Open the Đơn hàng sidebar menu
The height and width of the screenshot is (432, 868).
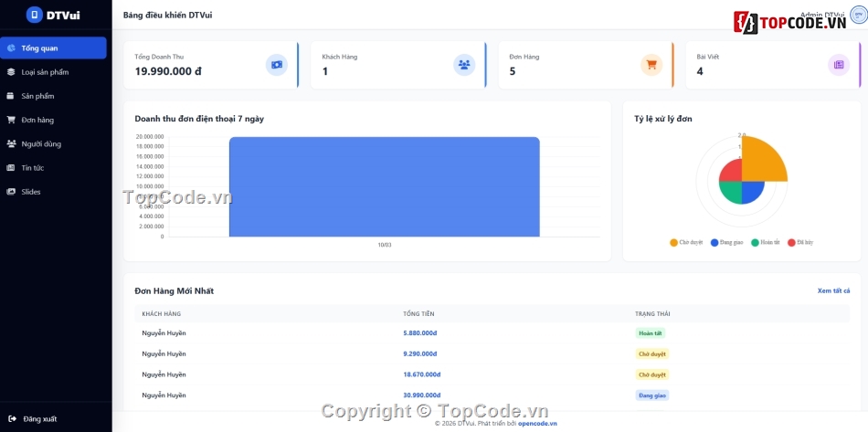tap(53, 120)
